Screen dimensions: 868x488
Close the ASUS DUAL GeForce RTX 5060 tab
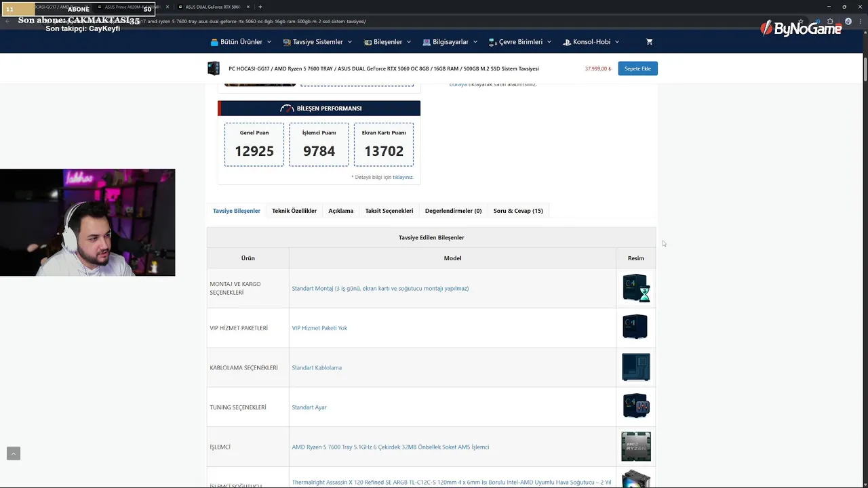pyautogui.click(x=248, y=7)
